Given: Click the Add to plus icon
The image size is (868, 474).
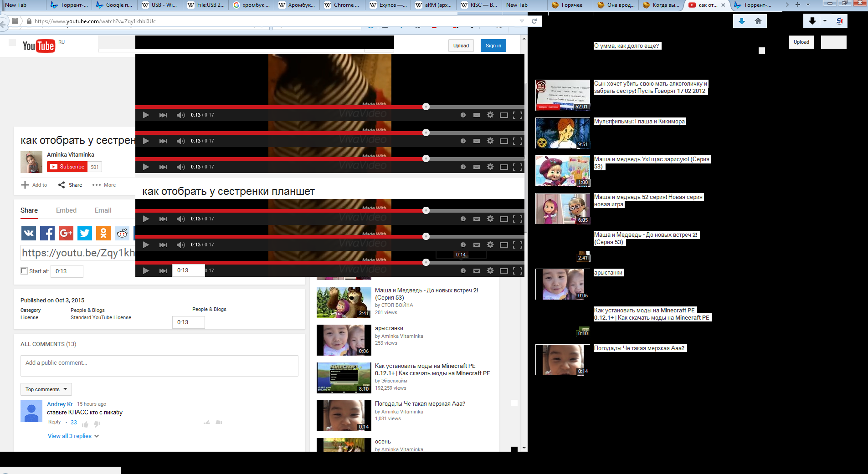Looking at the screenshot, I should click(x=25, y=185).
